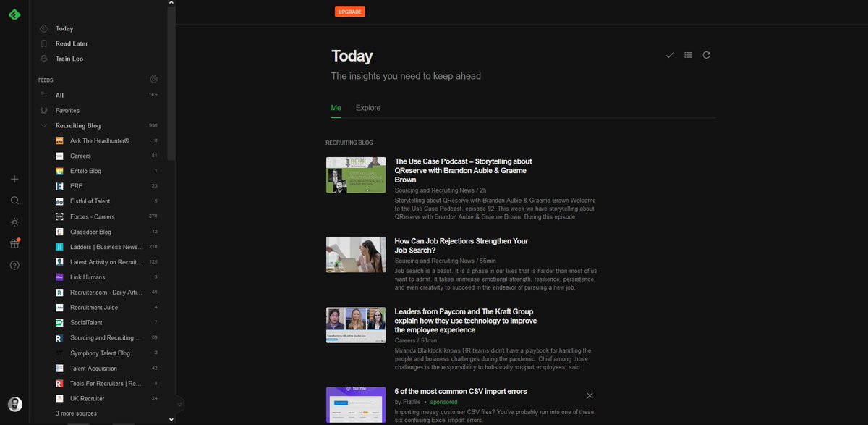868x425 pixels.
Task: Click the Link Humans feed icon
Action: pyautogui.click(x=59, y=277)
